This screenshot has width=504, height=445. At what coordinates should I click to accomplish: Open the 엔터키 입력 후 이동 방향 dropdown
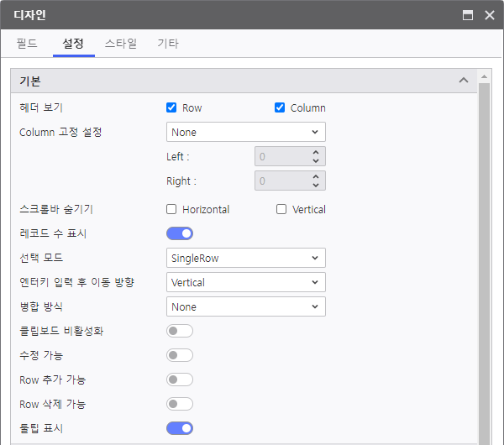pos(246,282)
